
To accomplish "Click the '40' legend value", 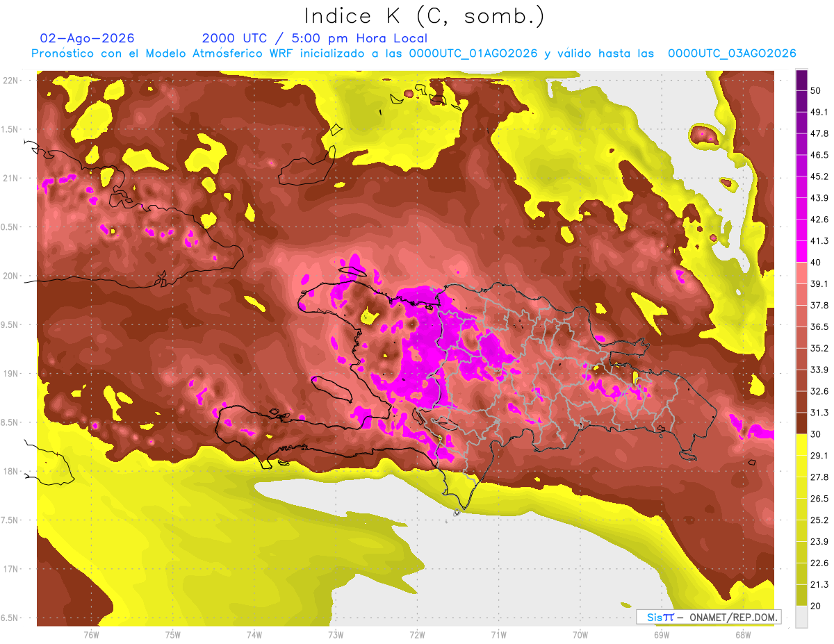I will (x=817, y=263).
